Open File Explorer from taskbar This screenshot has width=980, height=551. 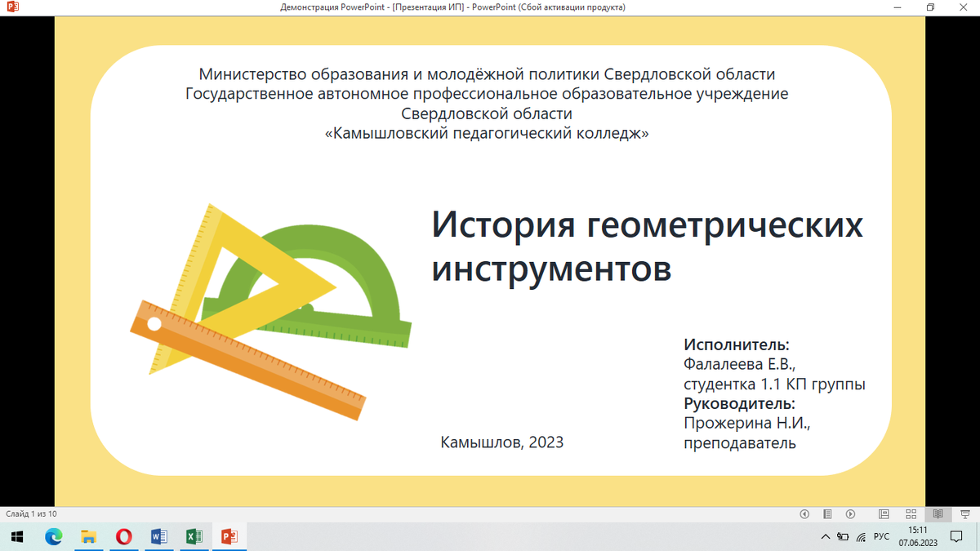(x=89, y=536)
